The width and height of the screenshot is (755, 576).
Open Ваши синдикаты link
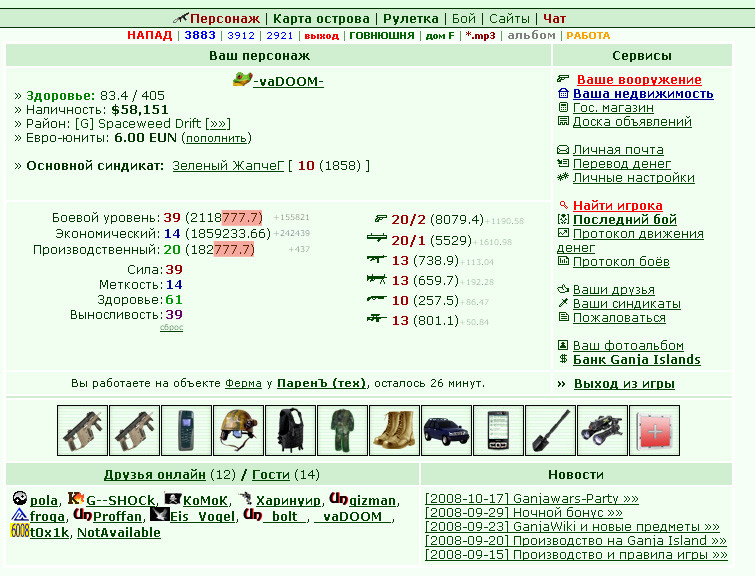[626, 303]
